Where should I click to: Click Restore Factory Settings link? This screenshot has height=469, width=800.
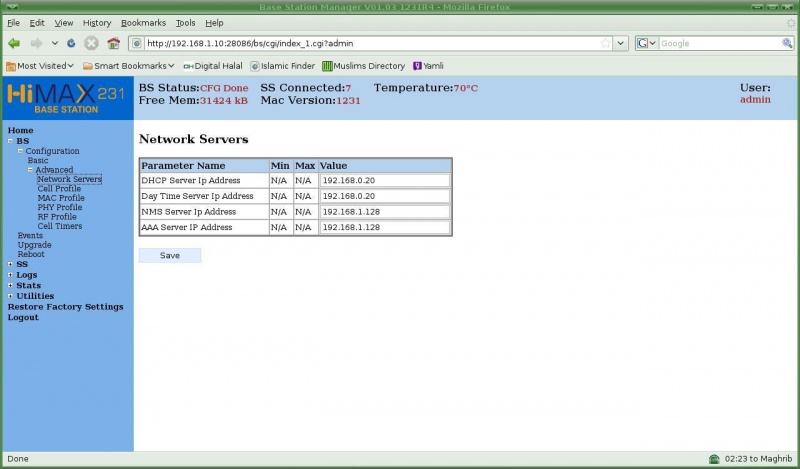click(65, 307)
